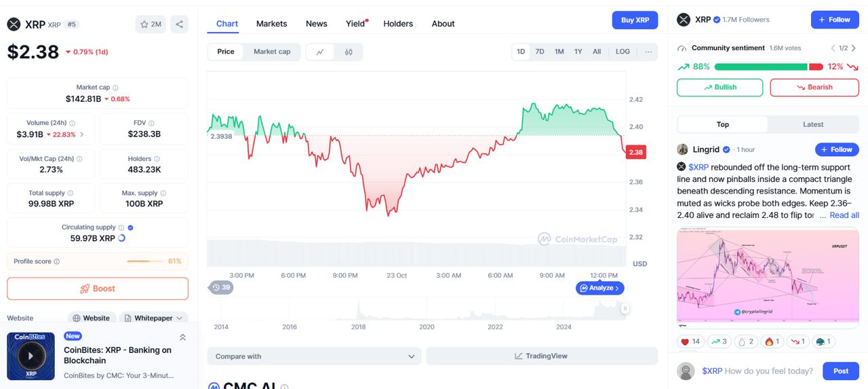Screen dimensions: 868x389
Task: Open the chart more options ellipsis
Action: click(x=648, y=52)
